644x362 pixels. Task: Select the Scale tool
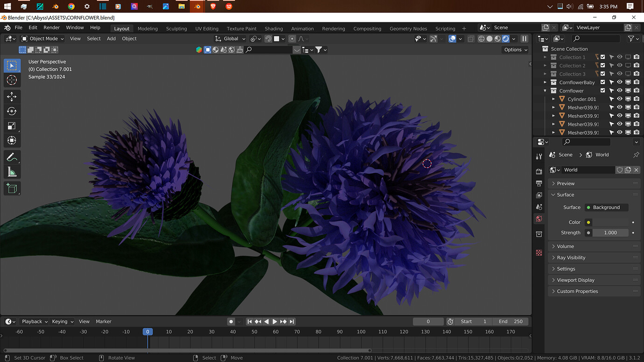coord(12,126)
